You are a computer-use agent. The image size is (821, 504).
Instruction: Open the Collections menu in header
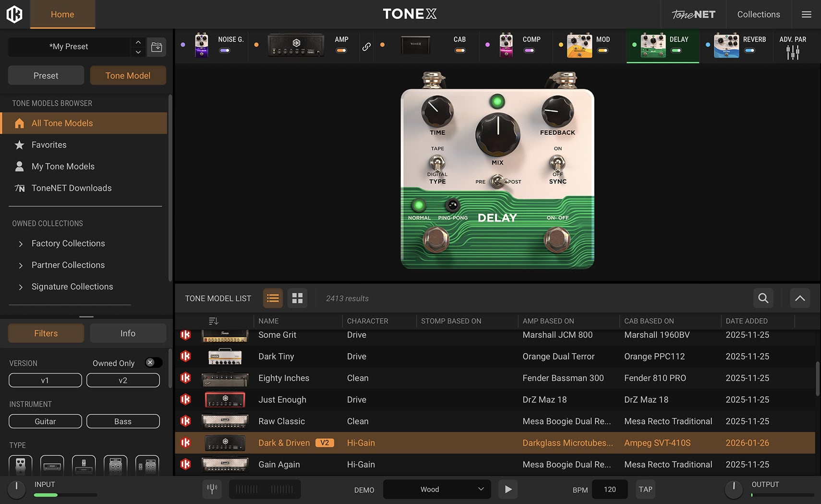click(x=758, y=14)
